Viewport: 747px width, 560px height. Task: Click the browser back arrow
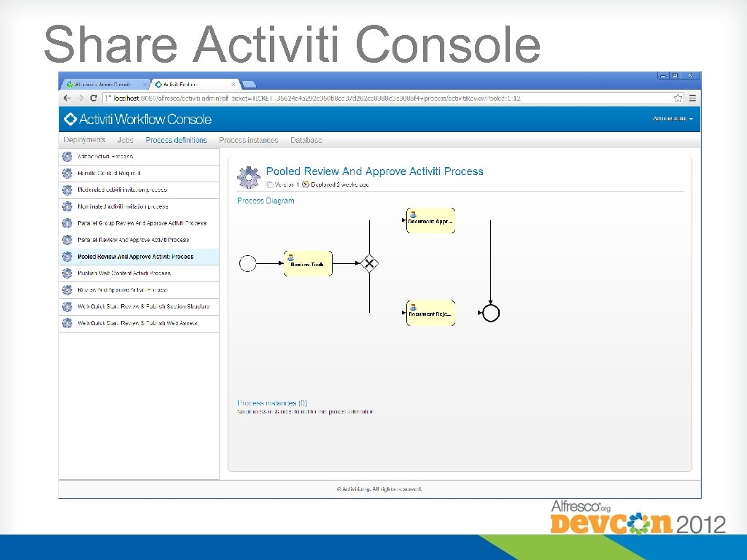click(x=67, y=98)
